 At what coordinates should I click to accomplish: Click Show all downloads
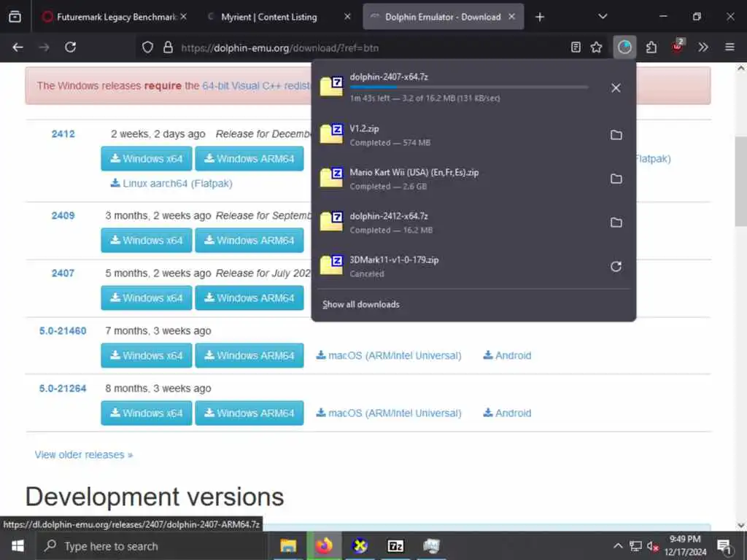pos(360,304)
